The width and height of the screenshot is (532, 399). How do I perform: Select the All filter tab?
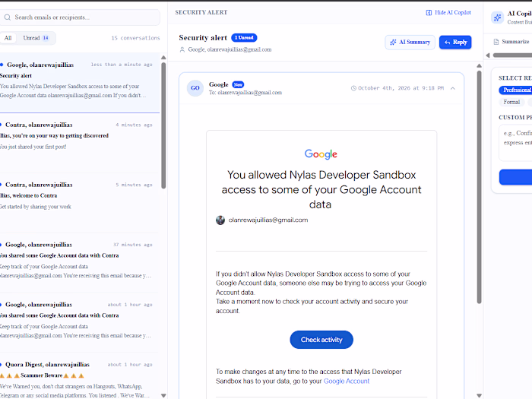8,38
